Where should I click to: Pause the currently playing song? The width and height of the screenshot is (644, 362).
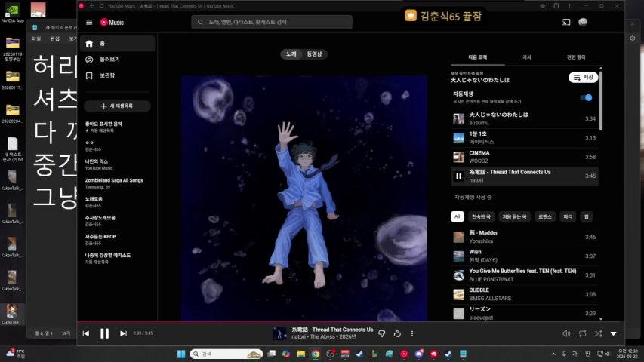[x=104, y=333]
